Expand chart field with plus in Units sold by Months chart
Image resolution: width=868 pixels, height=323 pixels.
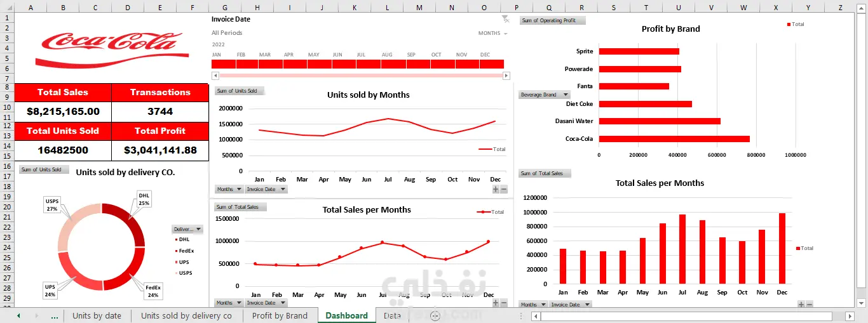(496, 189)
